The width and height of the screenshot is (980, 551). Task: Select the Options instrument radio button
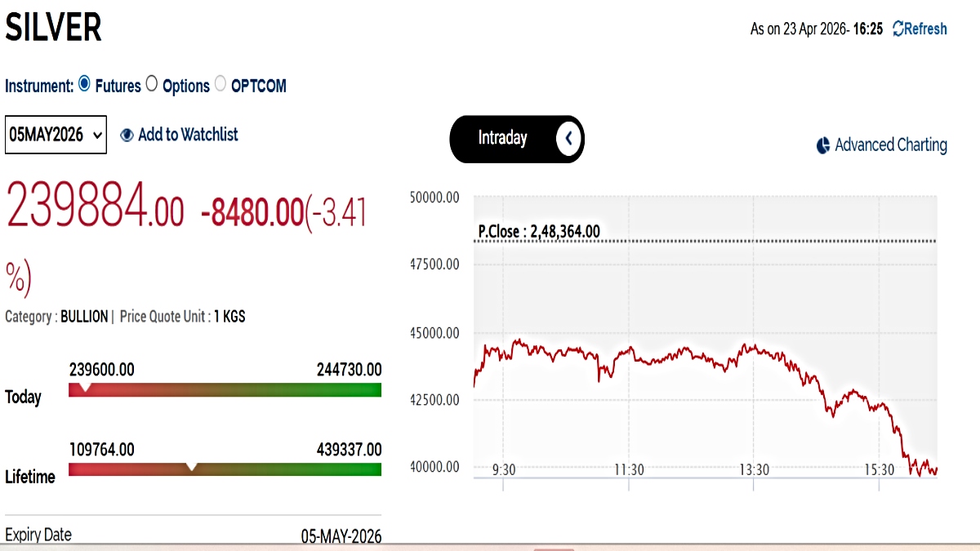(x=150, y=84)
